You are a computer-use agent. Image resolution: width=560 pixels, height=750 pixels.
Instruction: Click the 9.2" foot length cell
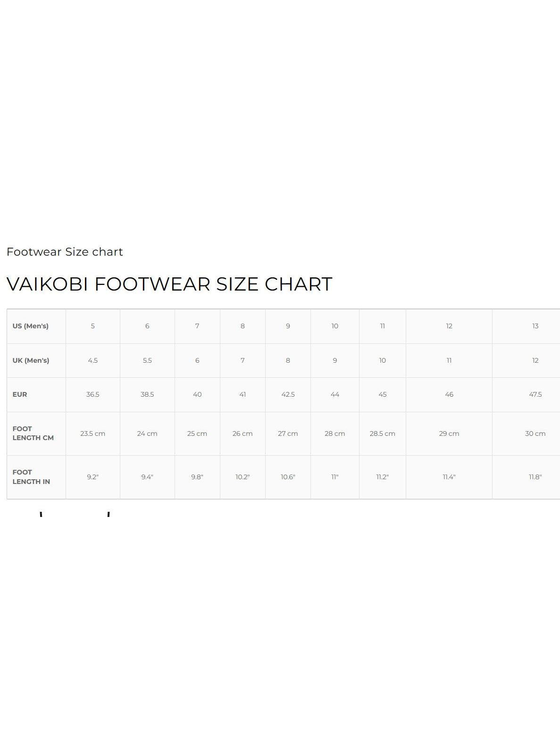click(x=92, y=477)
